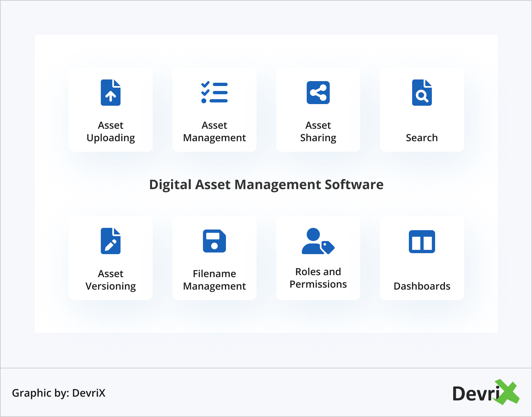Select the "Dashboards" label
The height and width of the screenshot is (417, 532).
[422, 286]
